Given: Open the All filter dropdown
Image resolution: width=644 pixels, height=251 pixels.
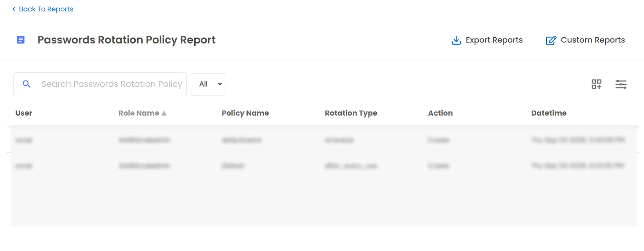Looking at the screenshot, I should [x=208, y=84].
